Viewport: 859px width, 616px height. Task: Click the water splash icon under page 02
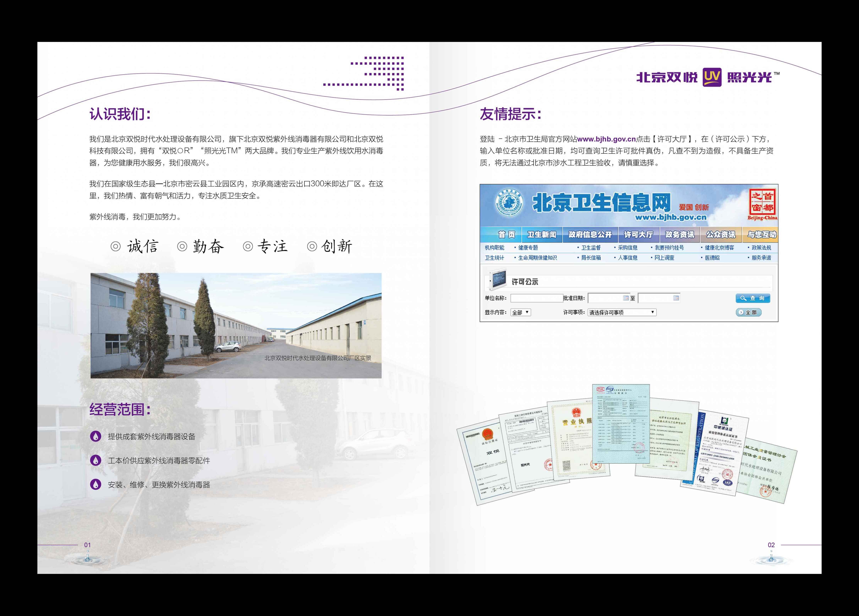click(x=771, y=559)
